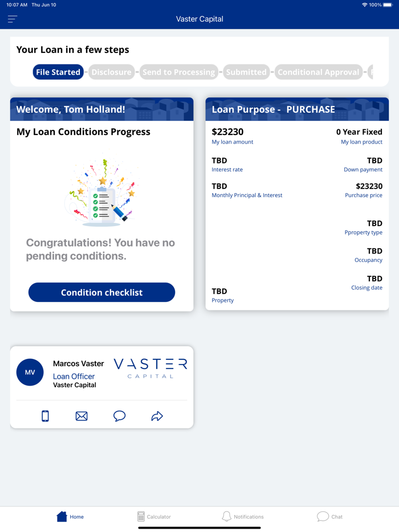Open the Notifications tab
The width and height of the screenshot is (399, 532).
[x=243, y=517]
